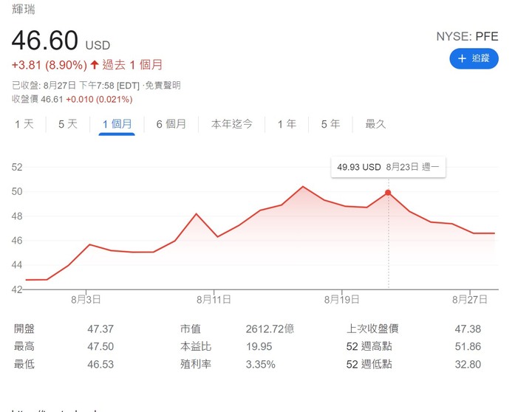Open the 5 年 chart range

click(x=330, y=124)
